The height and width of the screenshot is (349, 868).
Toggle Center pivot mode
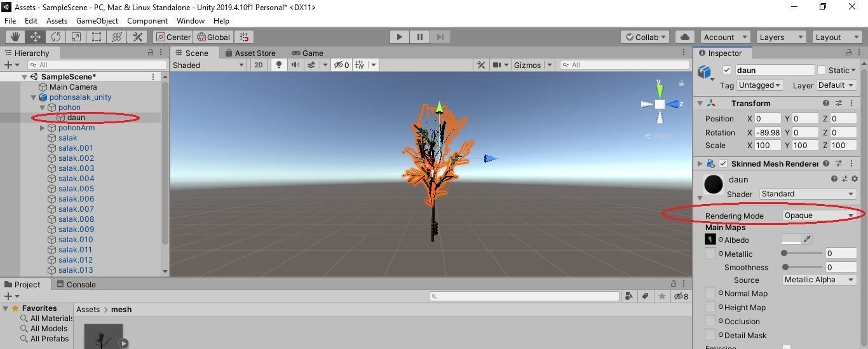(x=173, y=37)
